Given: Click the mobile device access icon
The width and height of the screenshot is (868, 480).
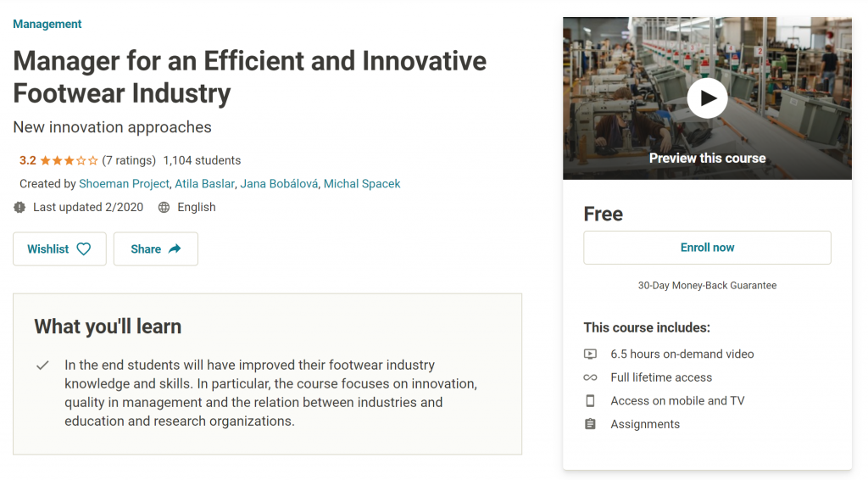Looking at the screenshot, I should [x=590, y=401].
